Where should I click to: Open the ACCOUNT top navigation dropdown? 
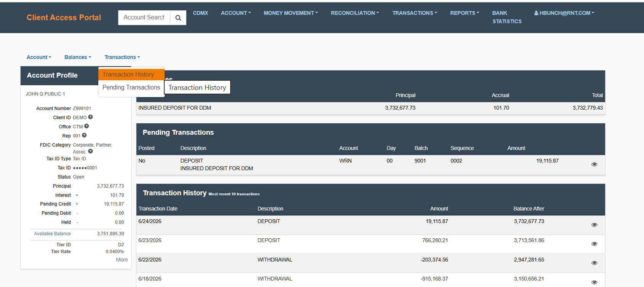click(236, 13)
